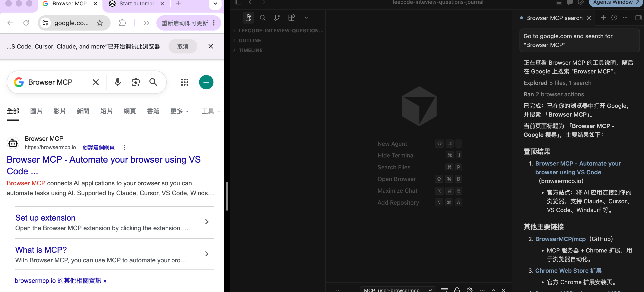
Task: Open the Extensions view in Cursor
Action: 291,18
